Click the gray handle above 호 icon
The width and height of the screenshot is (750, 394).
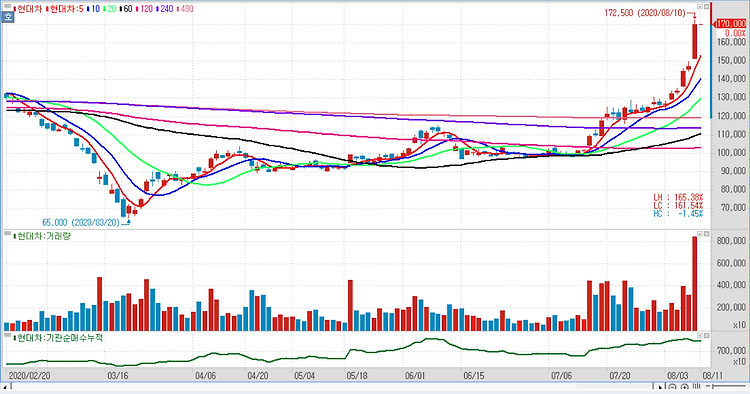click(7, 7)
